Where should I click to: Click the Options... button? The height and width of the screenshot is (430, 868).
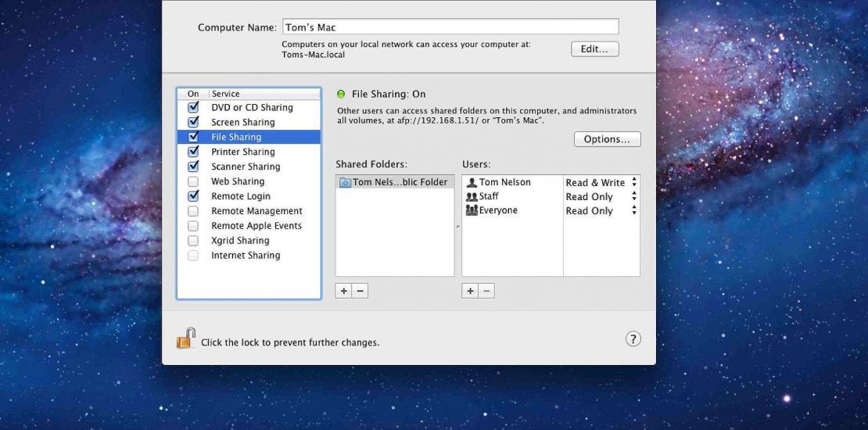pos(607,139)
